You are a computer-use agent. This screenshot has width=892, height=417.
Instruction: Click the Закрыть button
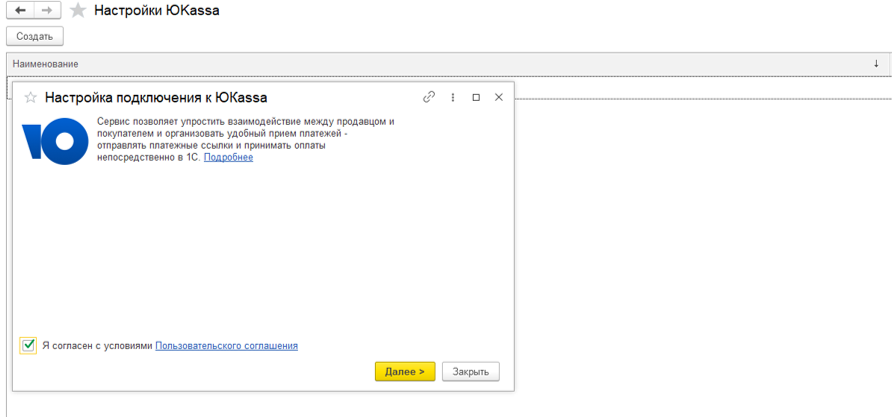tap(470, 371)
